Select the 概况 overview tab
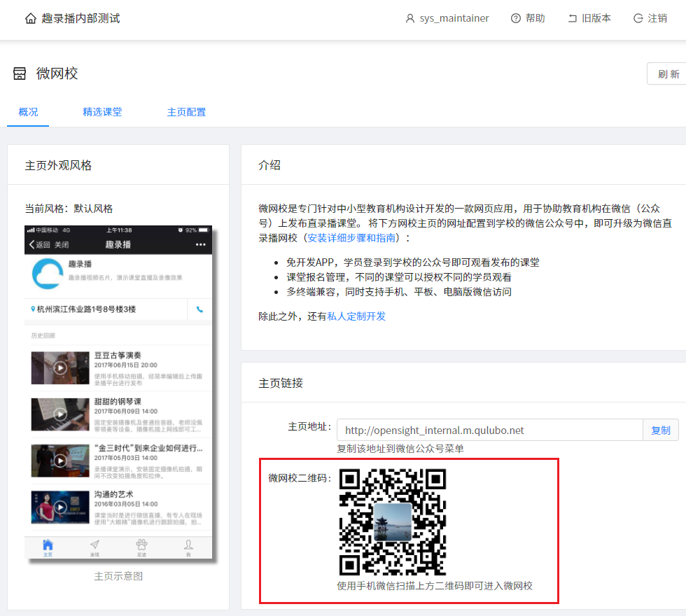 click(28, 112)
